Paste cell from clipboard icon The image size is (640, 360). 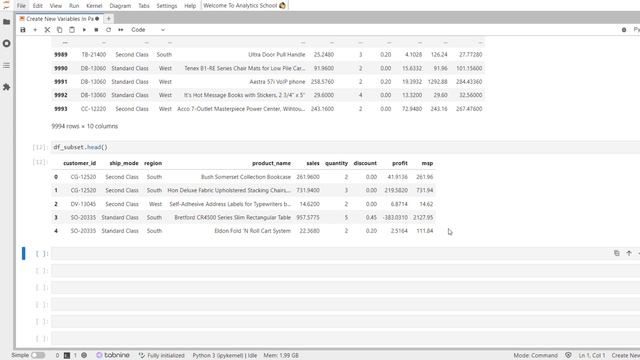click(72, 30)
